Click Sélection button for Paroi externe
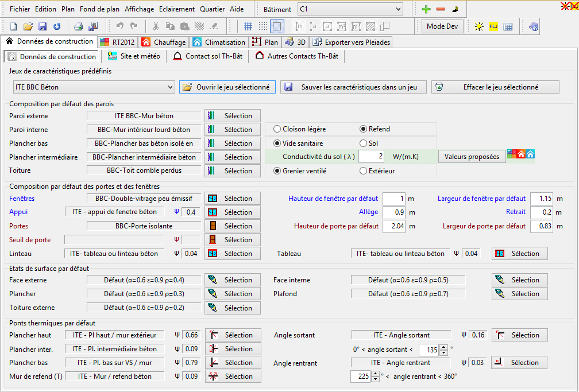The width and height of the screenshot is (579, 392). (233, 116)
